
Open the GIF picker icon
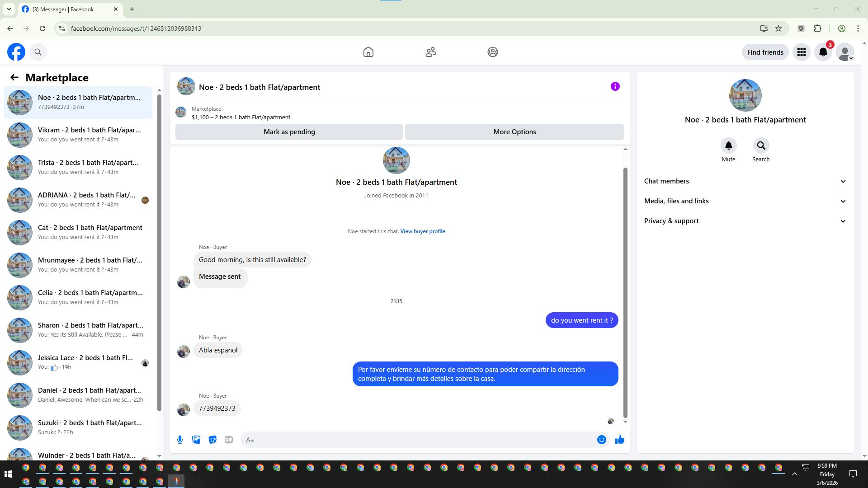[x=229, y=440]
